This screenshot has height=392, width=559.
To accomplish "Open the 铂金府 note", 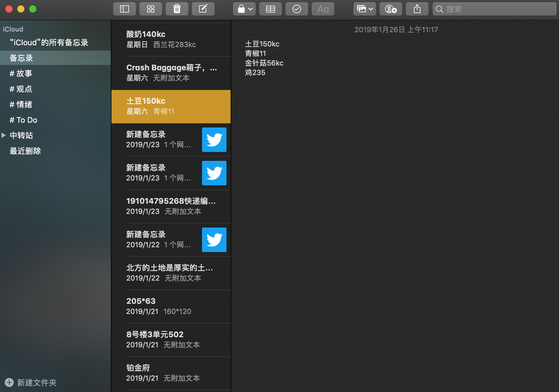I will coord(171,373).
